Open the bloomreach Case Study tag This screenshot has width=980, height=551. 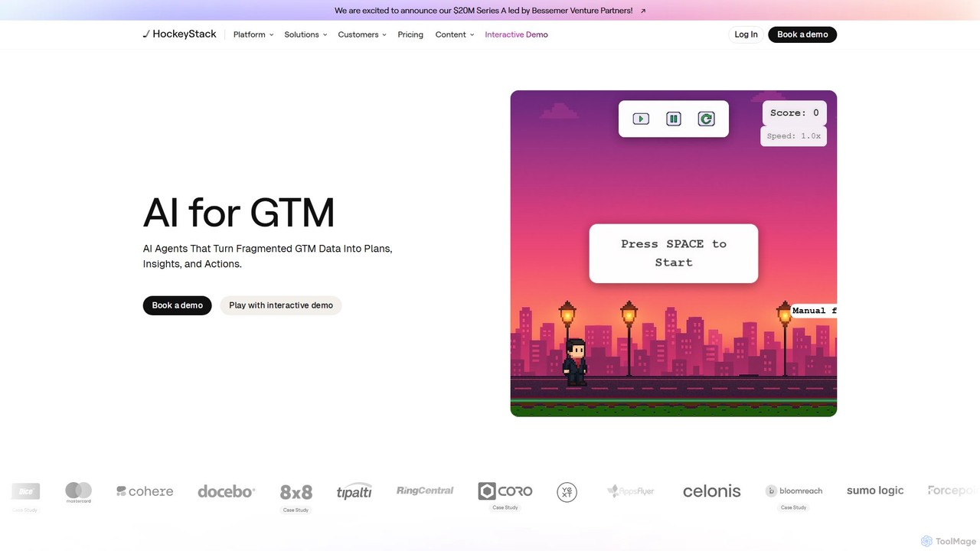(794, 507)
